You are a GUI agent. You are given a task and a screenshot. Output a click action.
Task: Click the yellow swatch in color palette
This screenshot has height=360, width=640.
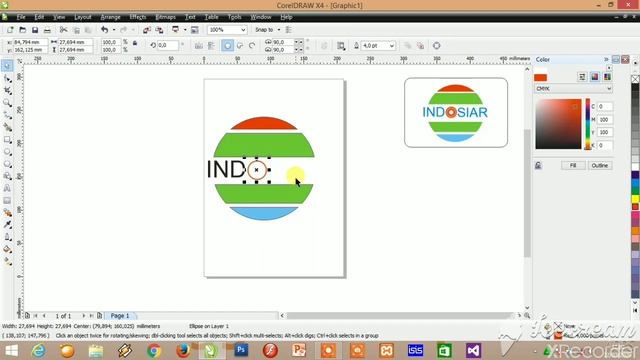pos(635,199)
